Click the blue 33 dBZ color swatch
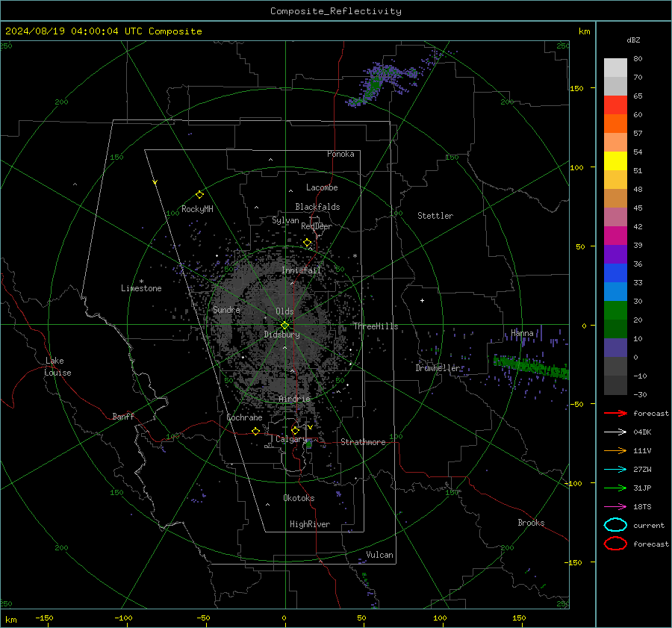 pos(615,273)
